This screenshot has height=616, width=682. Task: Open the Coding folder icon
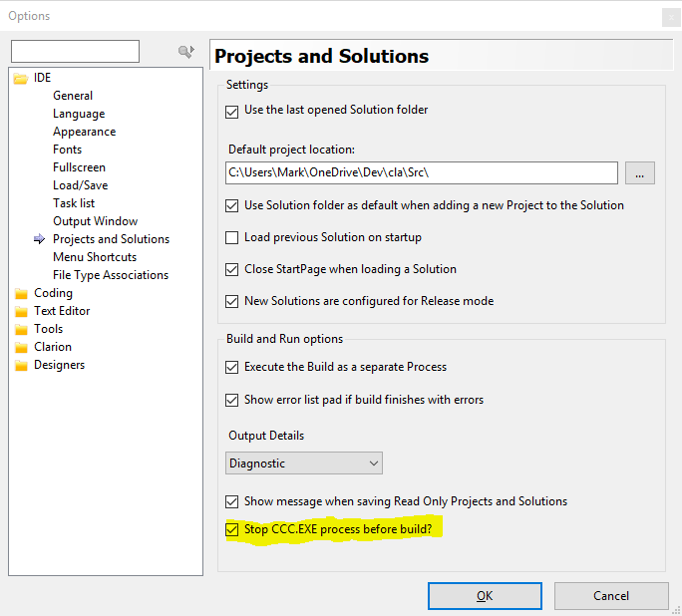(x=21, y=293)
